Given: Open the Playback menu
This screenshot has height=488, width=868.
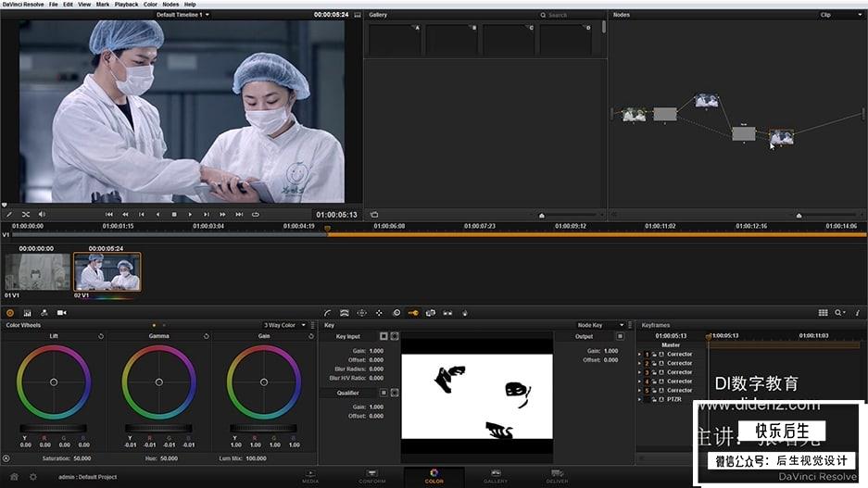Looking at the screenshot, I should click(126, 5).
